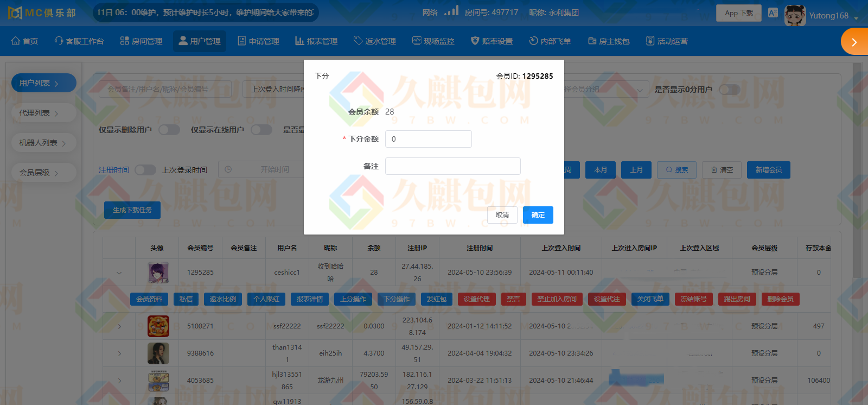Click the 新增会员 button
This screenshot has height=405, width=868.
769,170
